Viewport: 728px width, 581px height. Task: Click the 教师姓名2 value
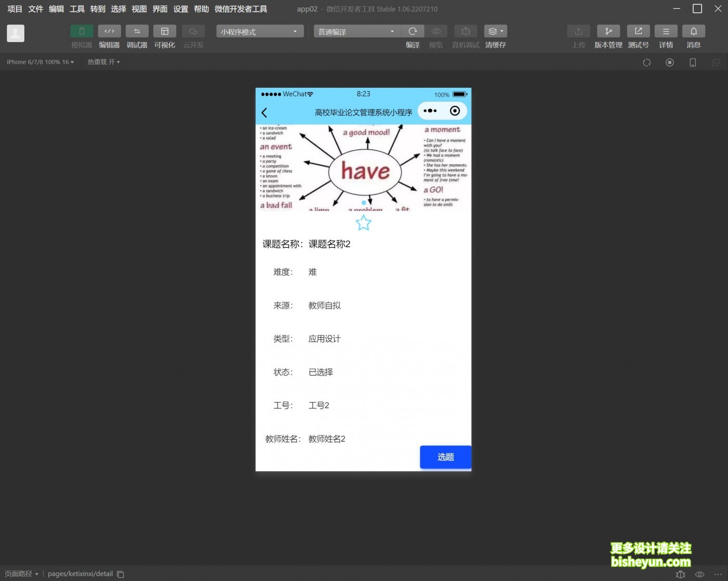pyautogui.click(x=327, y=439)
